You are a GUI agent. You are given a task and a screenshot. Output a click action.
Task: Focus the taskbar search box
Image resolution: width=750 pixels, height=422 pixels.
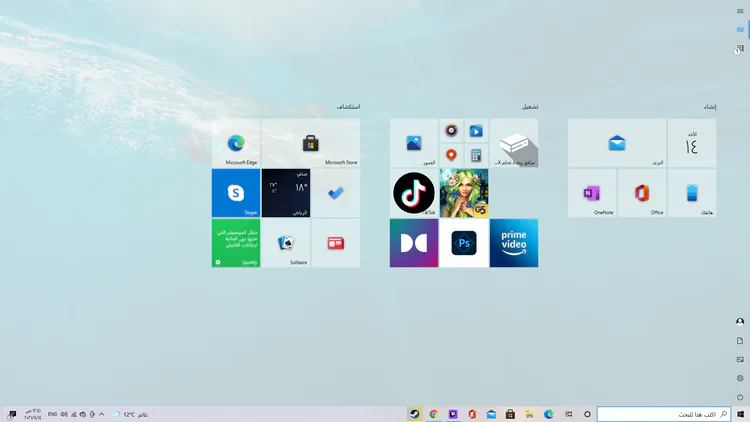tap(664, 414)
